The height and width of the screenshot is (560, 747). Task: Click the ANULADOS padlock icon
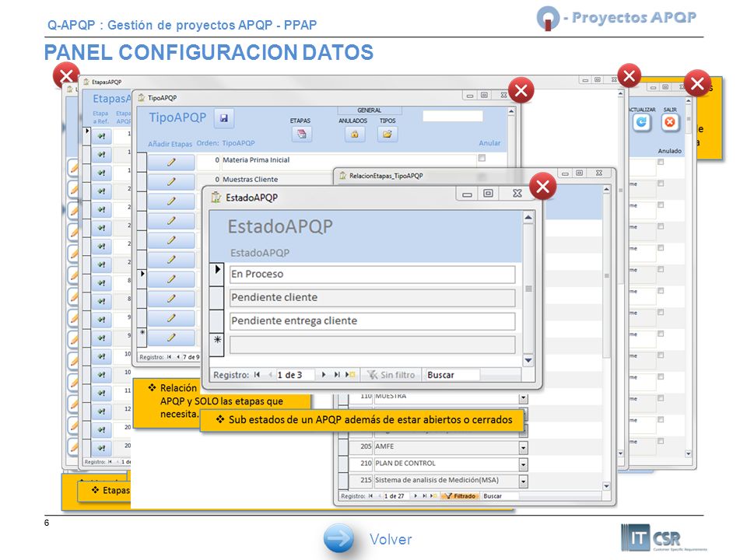[355, 134]
